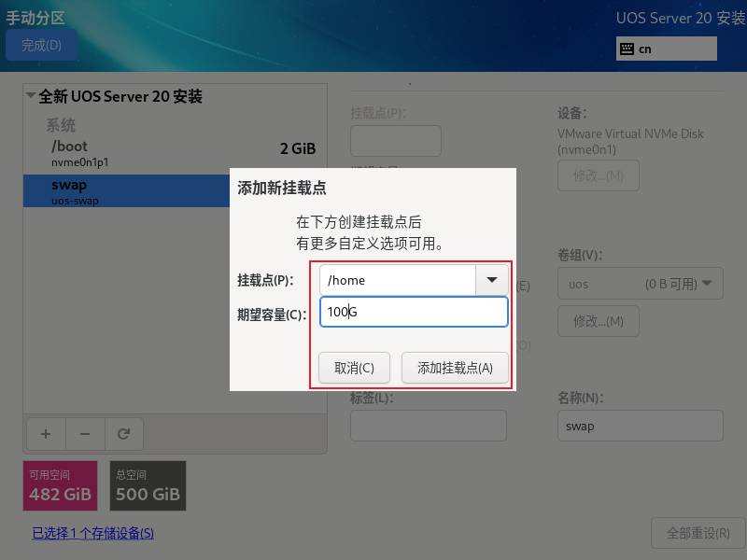Click the minus icon to remove partition
Image resolution: width=747 pixels, height=560 pixels.
click(x=85, y=434)
